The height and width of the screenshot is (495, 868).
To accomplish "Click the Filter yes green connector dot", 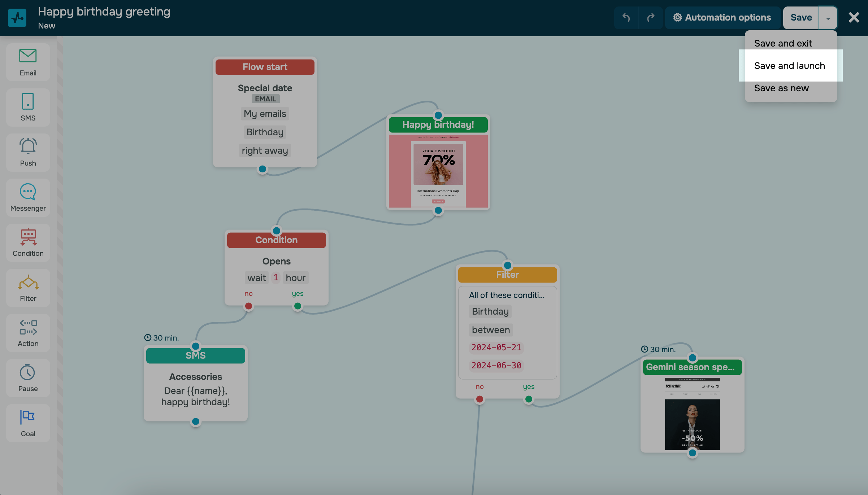I will [x=529, y=399].
